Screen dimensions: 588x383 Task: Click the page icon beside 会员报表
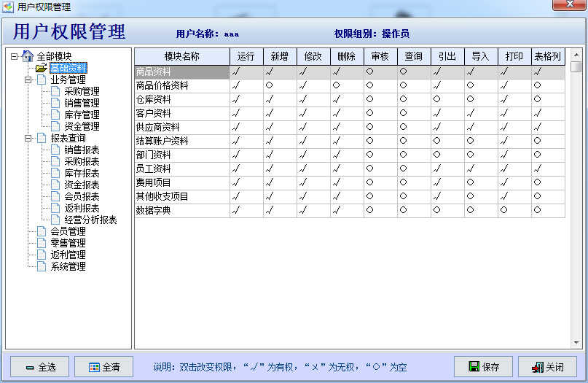(x=55, y=196)
